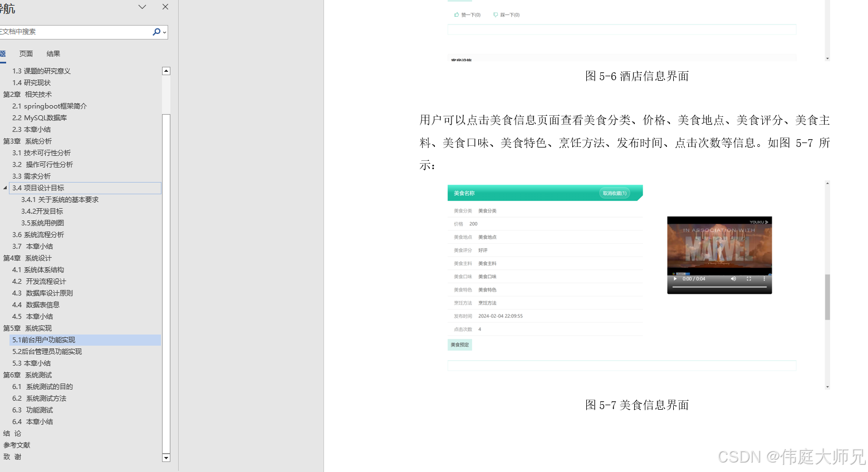Screen dimensions: 868x472
Task: Go to 4.1 系统体系结构
Action: (x=38, y=269)
